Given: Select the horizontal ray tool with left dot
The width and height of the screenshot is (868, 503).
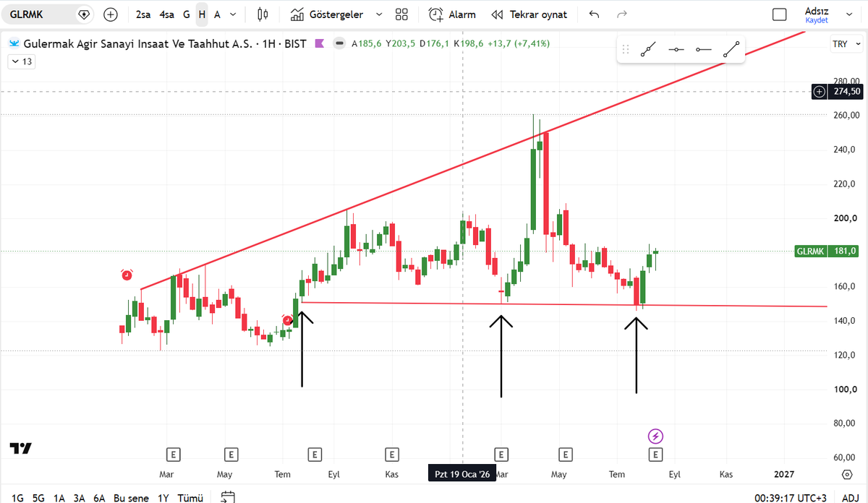Looking at the screenshot, I should tap(703, 49).
